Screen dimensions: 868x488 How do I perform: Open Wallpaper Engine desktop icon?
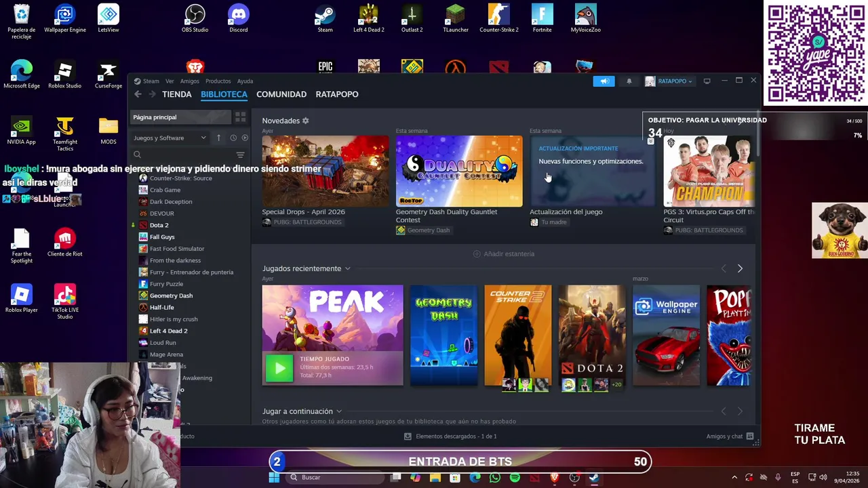(65, 19)
